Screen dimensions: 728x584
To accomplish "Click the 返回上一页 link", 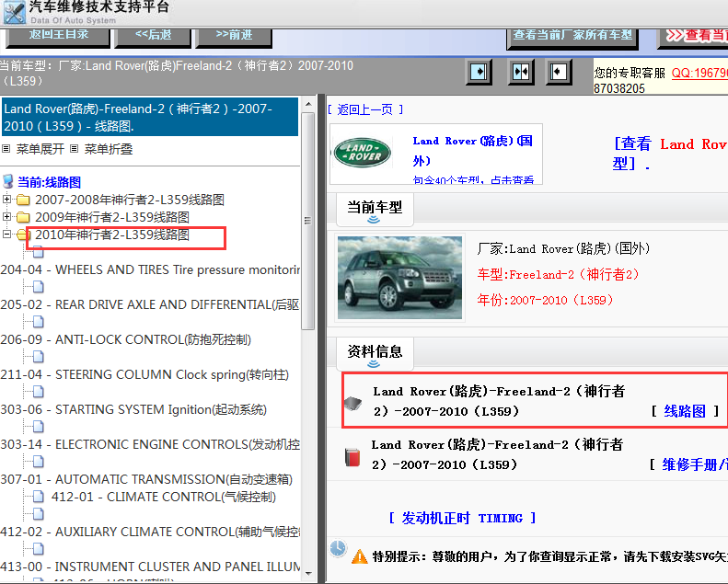I will [x=365, y=109].
